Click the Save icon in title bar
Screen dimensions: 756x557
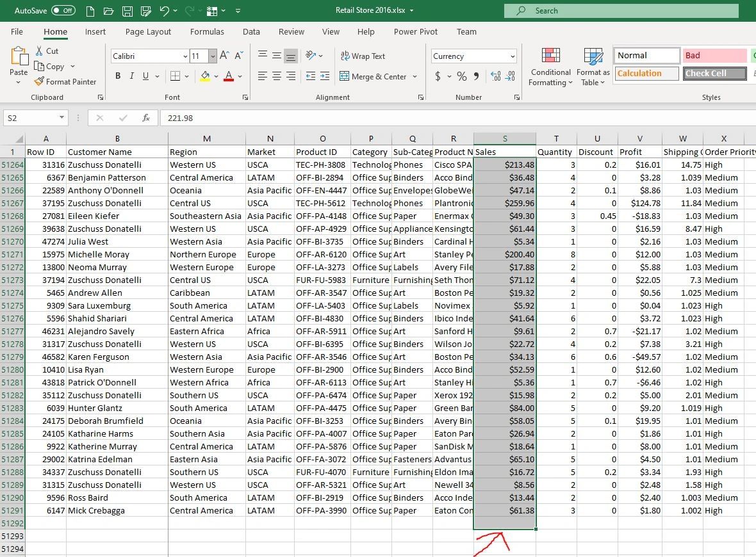[x=127, y=11]
